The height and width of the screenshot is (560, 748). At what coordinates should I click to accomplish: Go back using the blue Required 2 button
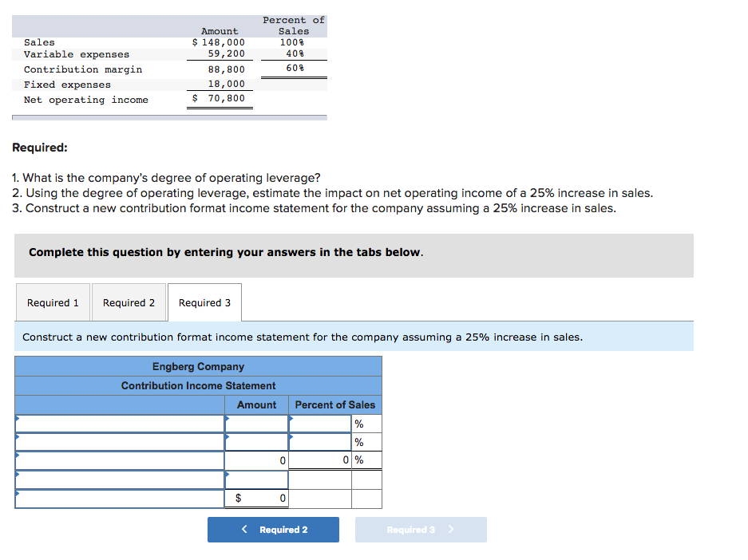point(273,530)
